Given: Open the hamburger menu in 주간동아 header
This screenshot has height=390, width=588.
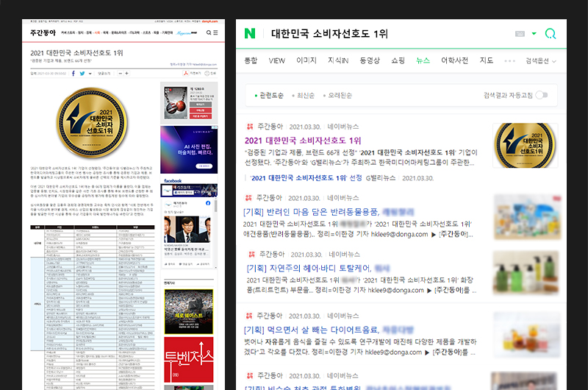Looking at the screenshot, I should click(x=215, y=32).
